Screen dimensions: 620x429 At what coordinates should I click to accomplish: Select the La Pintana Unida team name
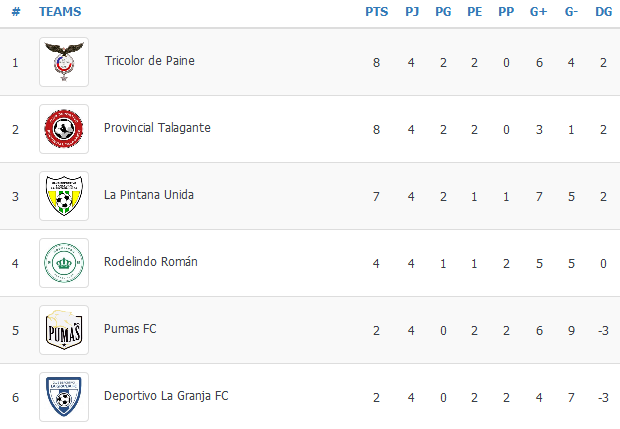[x=149, y=195]
